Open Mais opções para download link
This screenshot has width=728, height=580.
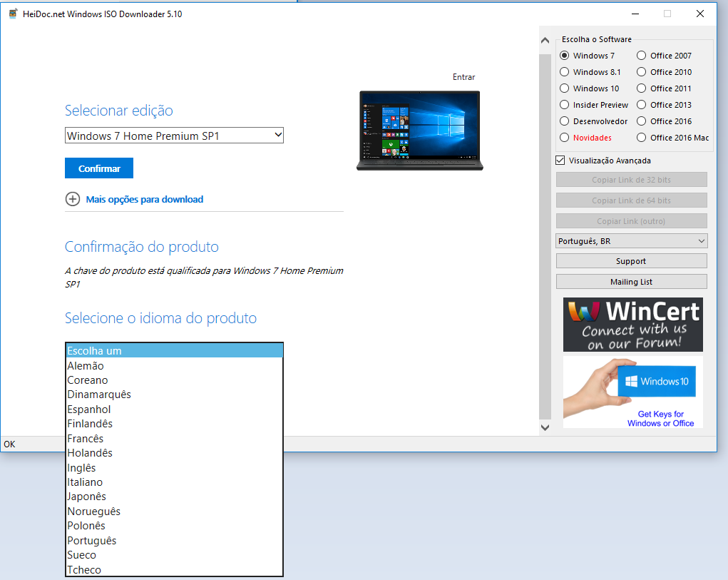145,199
